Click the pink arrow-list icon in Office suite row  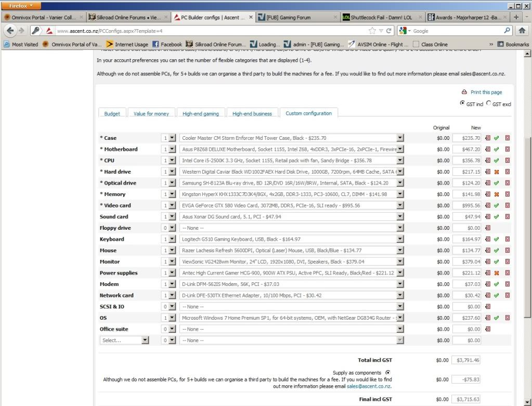coord(488,329)
